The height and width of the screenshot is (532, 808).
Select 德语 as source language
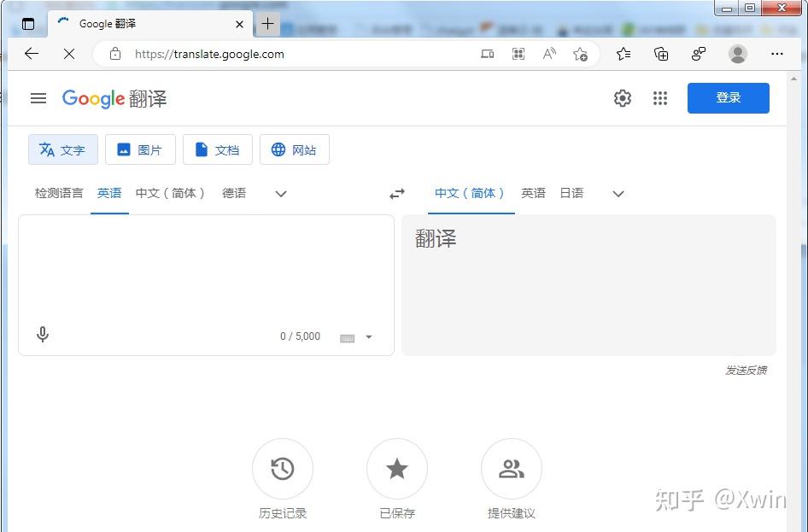coord(234,193)
